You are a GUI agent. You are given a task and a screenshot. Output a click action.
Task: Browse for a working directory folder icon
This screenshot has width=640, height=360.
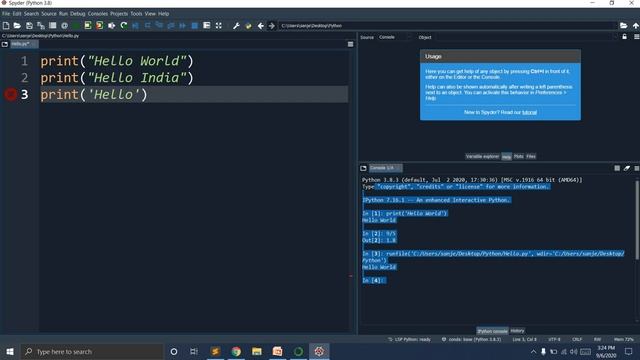624,26
